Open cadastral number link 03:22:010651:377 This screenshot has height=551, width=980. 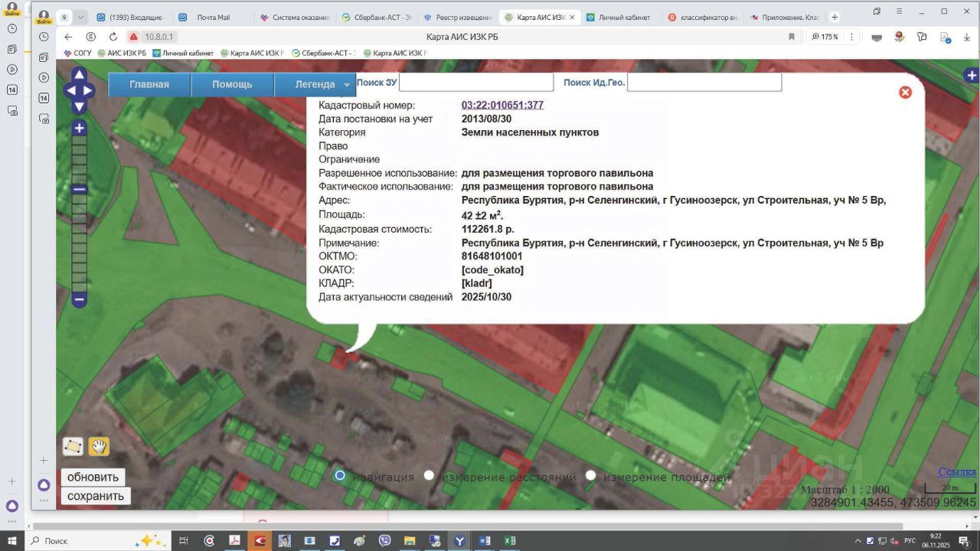tap(502, 105)
